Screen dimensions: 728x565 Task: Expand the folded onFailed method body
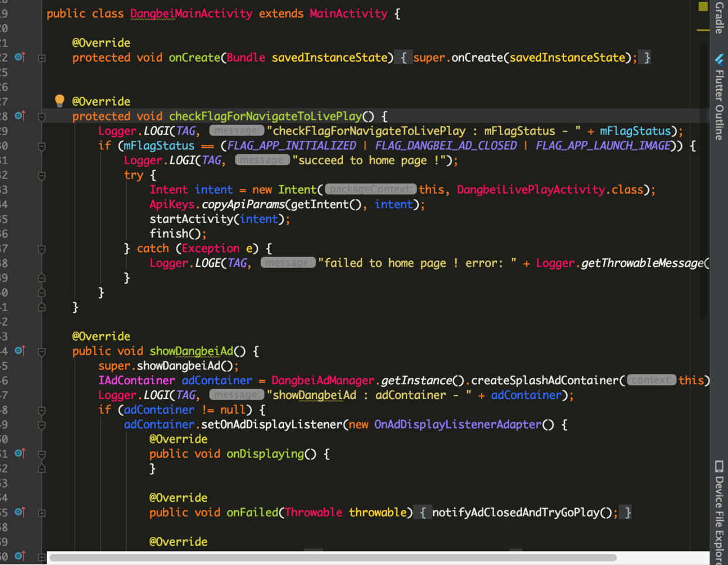42,513
